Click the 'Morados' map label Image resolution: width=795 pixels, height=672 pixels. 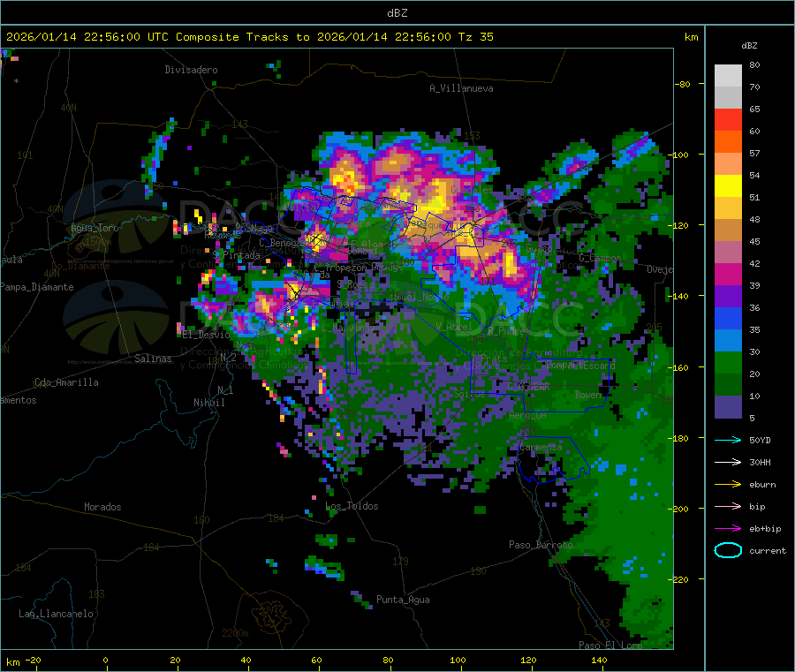(x=102, y=507)
